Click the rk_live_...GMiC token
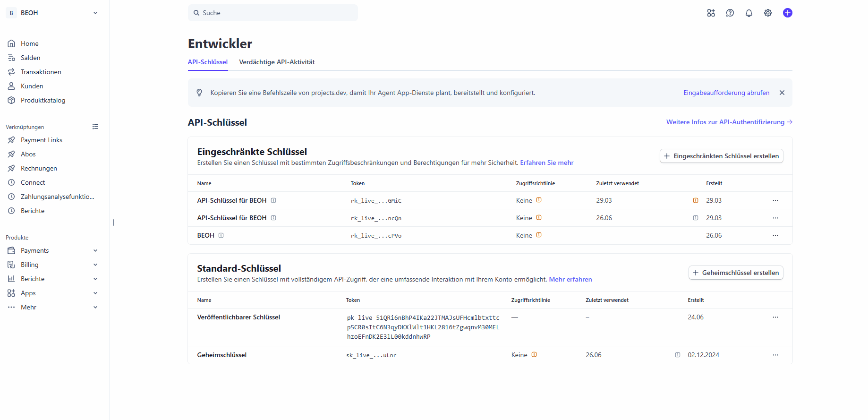Image resolution: width=868 pixels, height=420 pixels. 376,201
